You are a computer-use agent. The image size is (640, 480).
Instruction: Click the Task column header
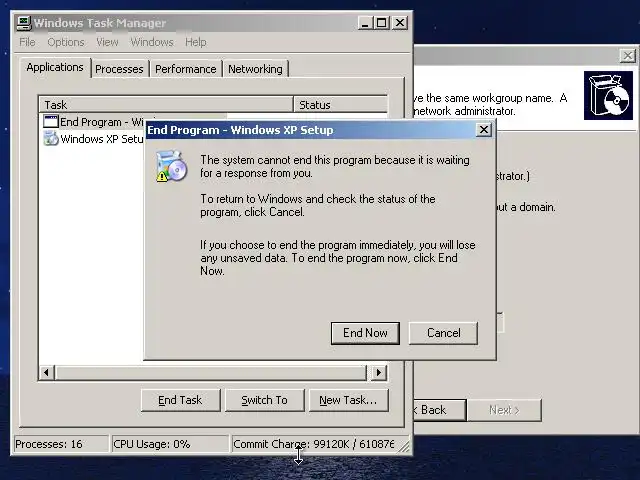coord(167,105)
